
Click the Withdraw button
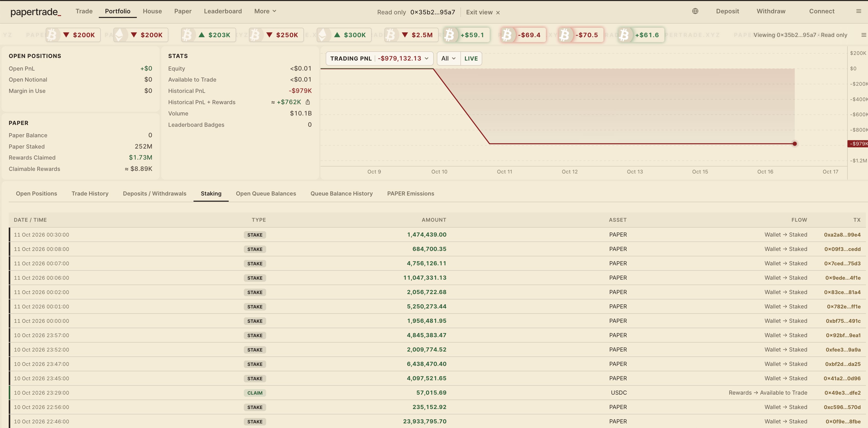point(771,11)
